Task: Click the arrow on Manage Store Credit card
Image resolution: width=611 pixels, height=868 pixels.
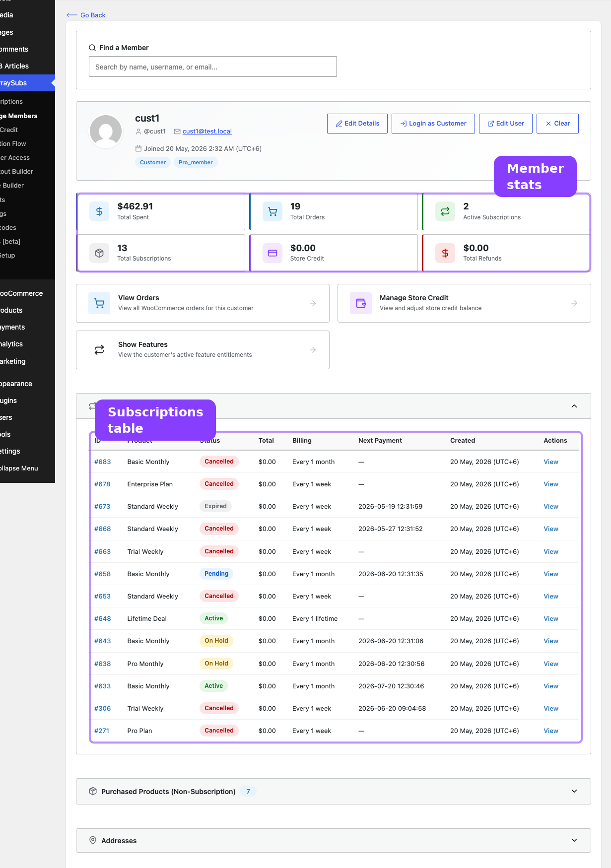Action: [574, 303]
